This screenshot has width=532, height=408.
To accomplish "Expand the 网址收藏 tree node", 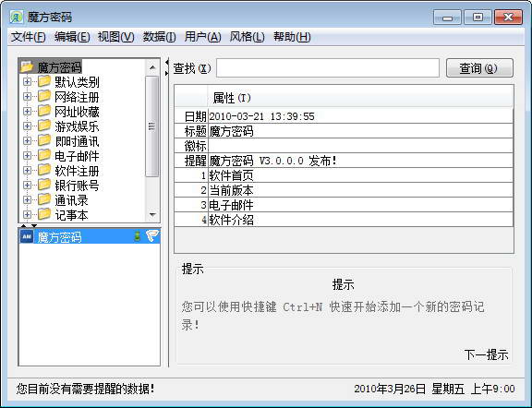I will pyautogui.click(x=27, y=112).
